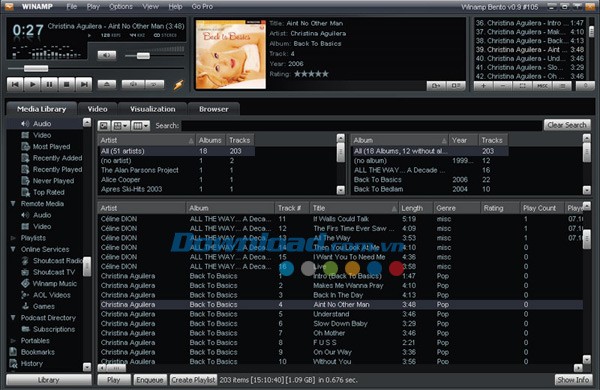Image resolution: width=600 pixels, height=390 pixels.
Task: Switch to the Visualization tab
Action: click(153, 109)
